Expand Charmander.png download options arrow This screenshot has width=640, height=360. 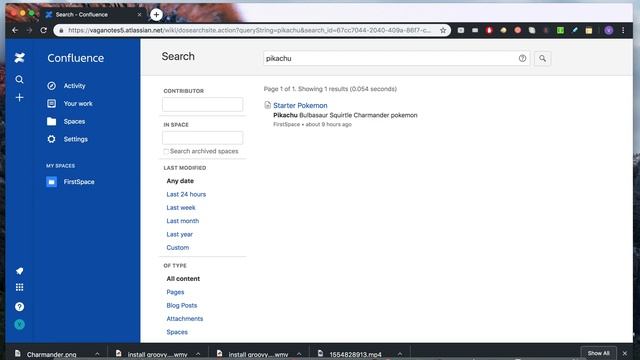97,354
